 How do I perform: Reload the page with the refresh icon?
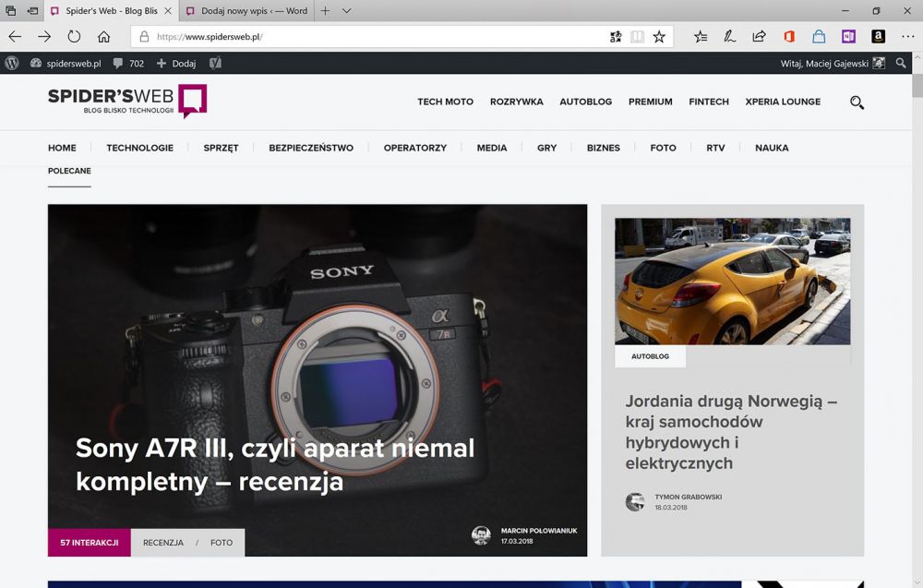pyautogui.click(x=74, y=37)
